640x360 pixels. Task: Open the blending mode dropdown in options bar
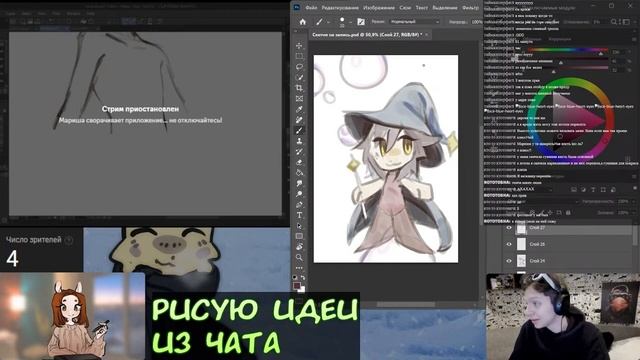pyautogui.click(x=414, y=22)
